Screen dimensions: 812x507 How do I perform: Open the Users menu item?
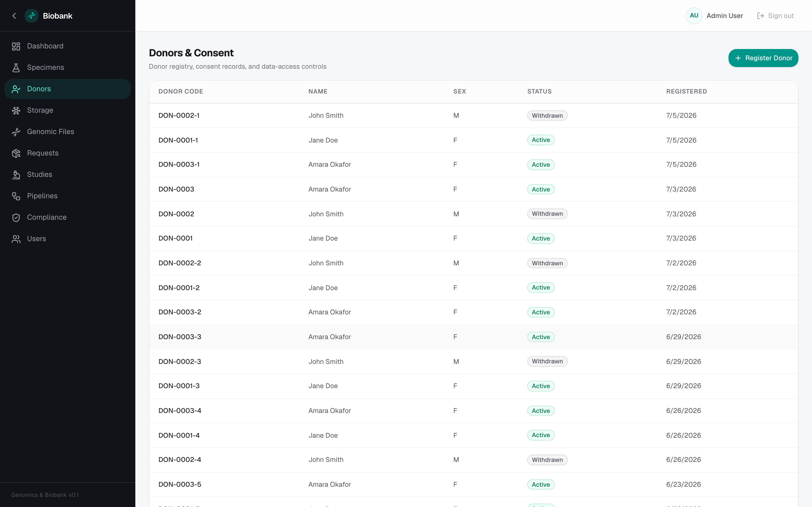tap(67, 239)
